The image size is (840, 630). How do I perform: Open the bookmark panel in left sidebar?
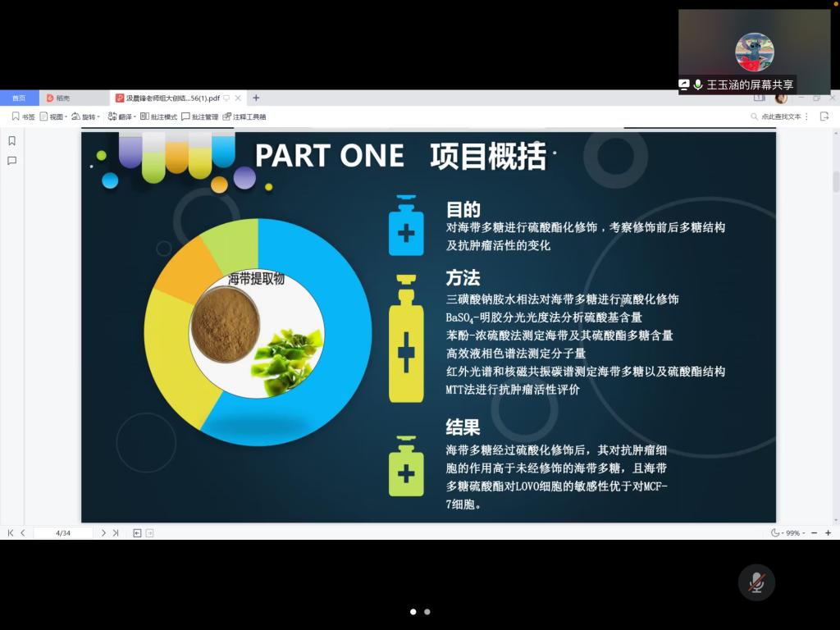tap(12, 140)
